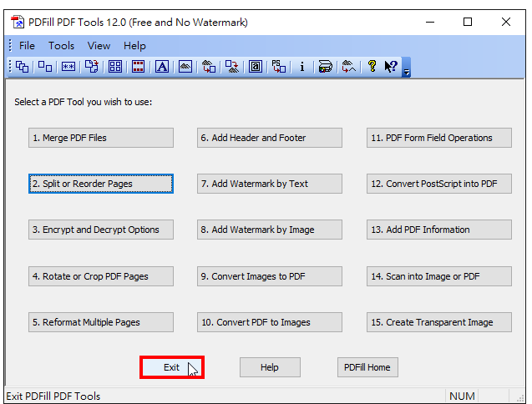Click the '11. PDF Form Field Operations' button

[x=439, y=138]
